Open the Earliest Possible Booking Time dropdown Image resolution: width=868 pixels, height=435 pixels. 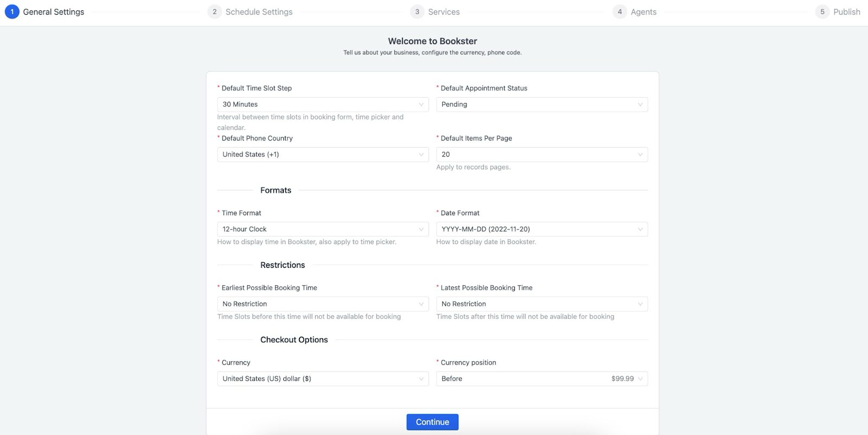coord(323,304)
